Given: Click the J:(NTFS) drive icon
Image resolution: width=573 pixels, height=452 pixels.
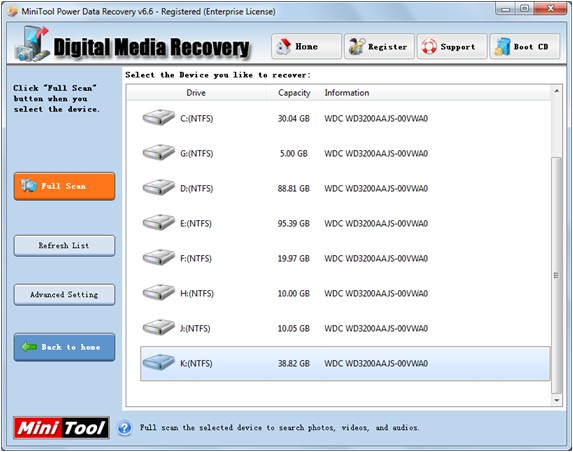Looking at the screenshot, I should tap(159, 328).
